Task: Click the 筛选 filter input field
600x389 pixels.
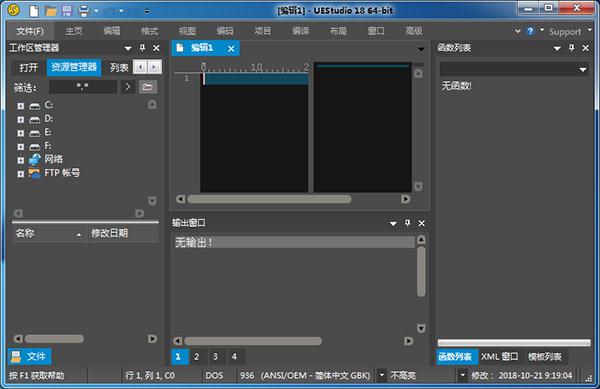Action: pos(83,87)
